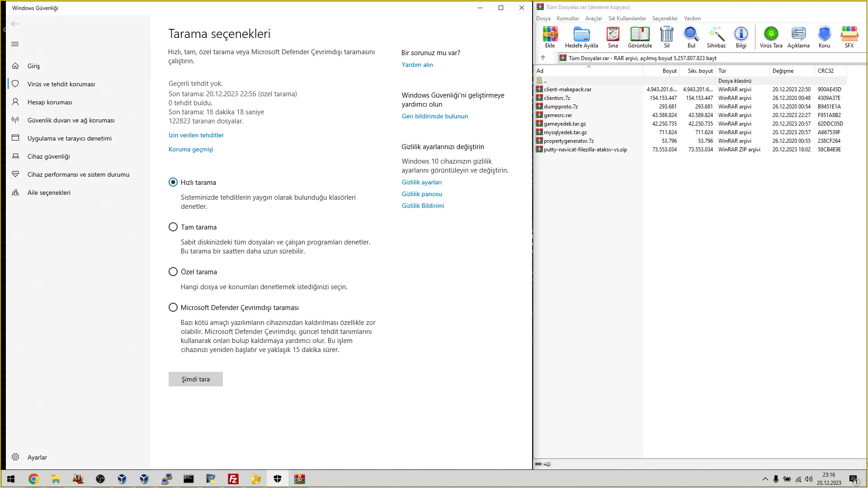The width and height of the screenshot is (868, 488).
Task: Select the Hızlı tarama radio button
Action: (173, 182)
